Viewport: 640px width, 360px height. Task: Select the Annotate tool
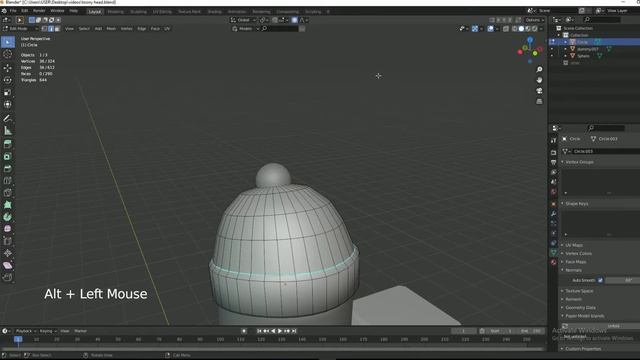8,118
